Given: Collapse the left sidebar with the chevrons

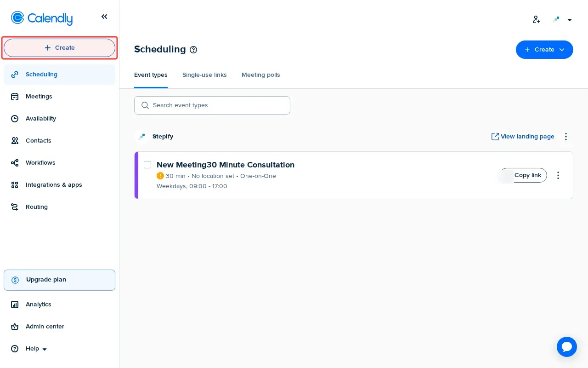Looking at the screenshot, I should (x=104, y=17).
